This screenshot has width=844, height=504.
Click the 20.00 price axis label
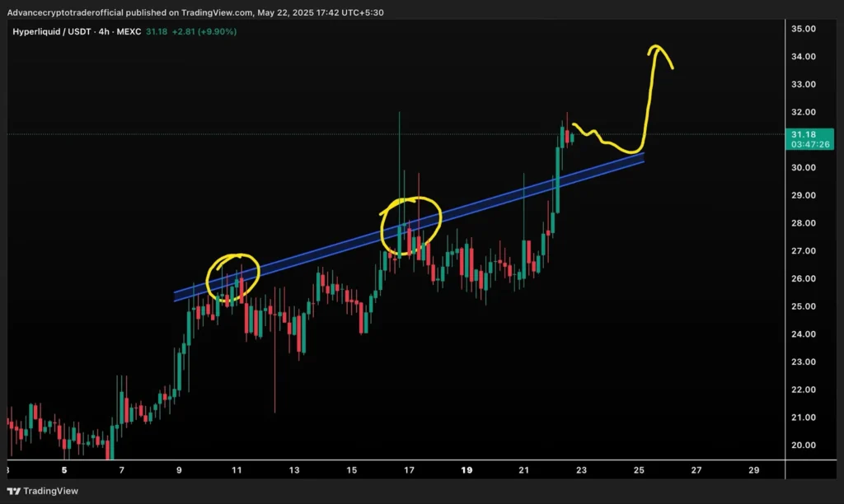[803, 446]
